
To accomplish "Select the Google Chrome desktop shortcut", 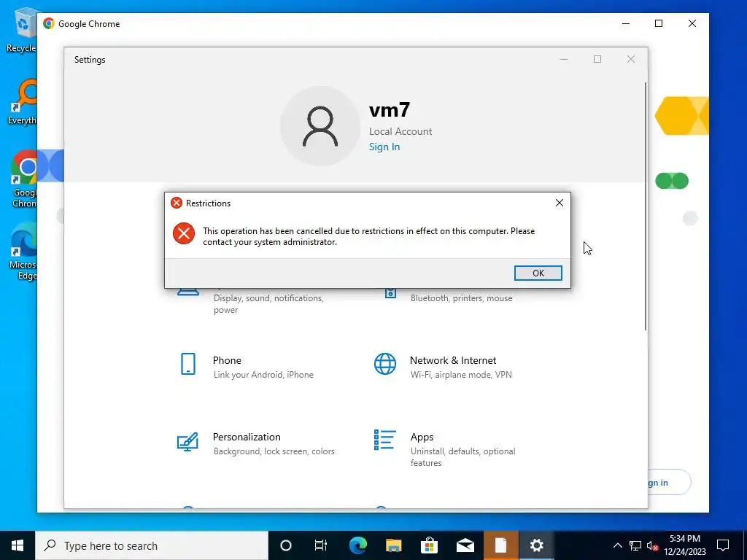I will coord(23,179).
